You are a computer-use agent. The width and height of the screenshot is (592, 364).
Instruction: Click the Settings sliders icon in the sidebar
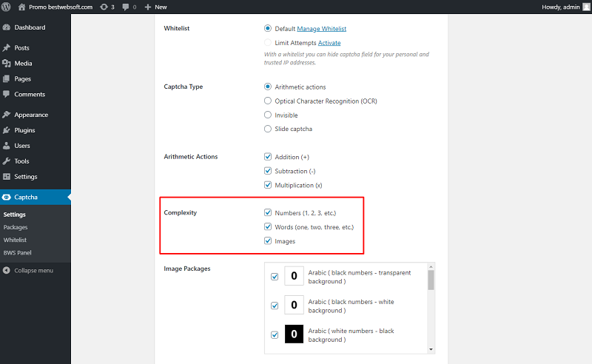coord(7,176)
